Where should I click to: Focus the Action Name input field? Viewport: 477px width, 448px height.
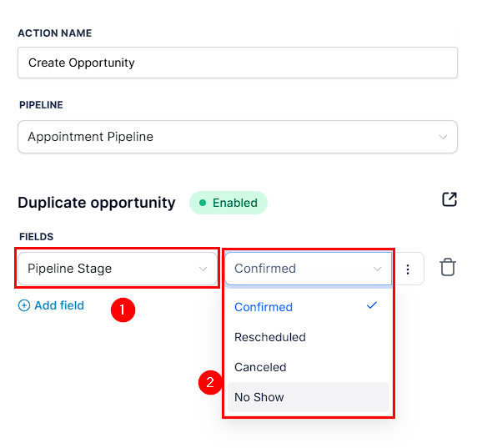click(238, 63)
